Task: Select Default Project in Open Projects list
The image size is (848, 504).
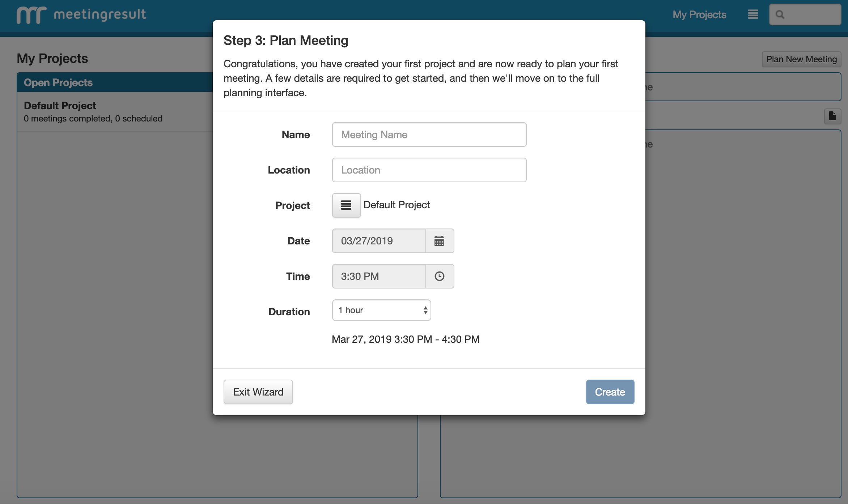Action: [x=60, y=106]
